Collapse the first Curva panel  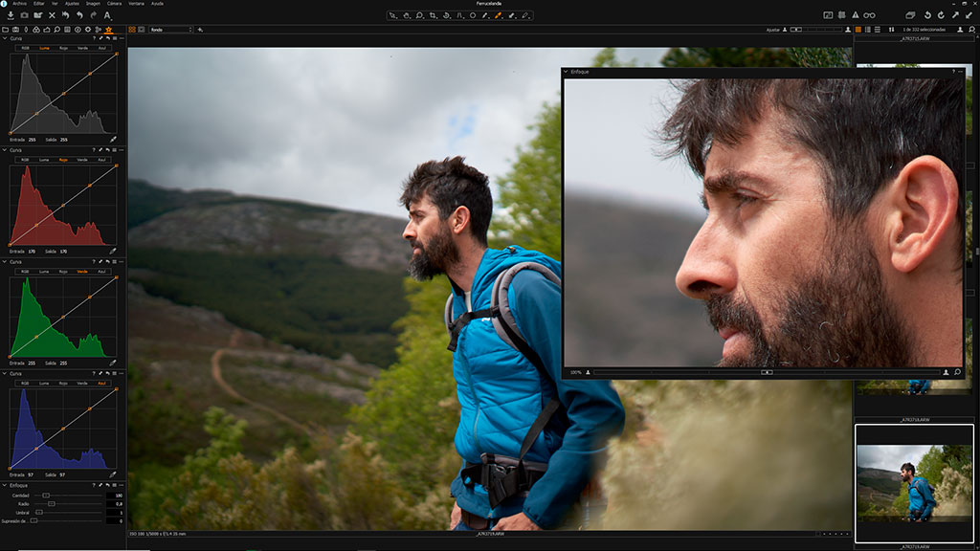pyautogui.click(x=5, y=38)
